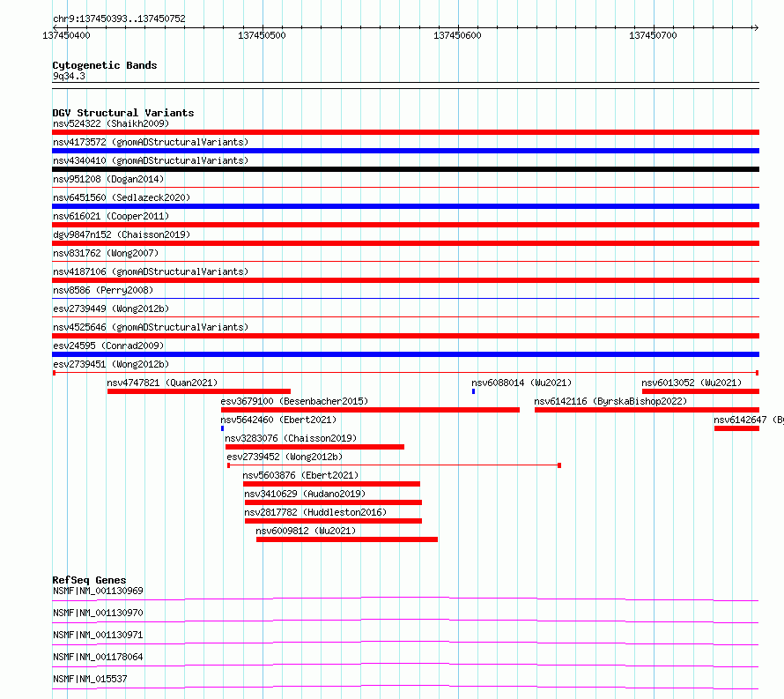Click the 137450600 ruler tick label

click(x=457, y=35)
